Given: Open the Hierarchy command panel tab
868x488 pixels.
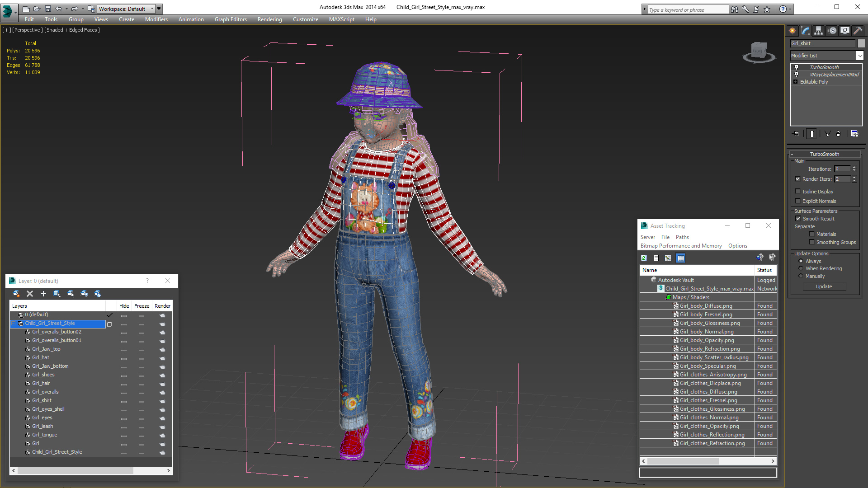Looking at the screenshot, I should point(819,31).
